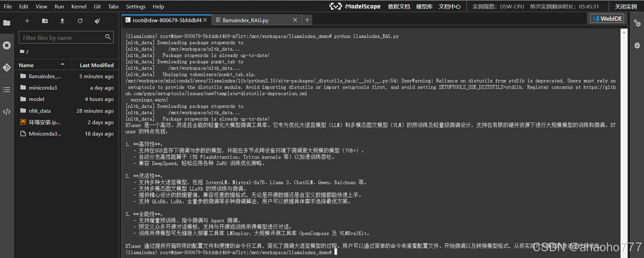Open the Settings menu
The image size is (644, 258).
(x=136, y=6)
